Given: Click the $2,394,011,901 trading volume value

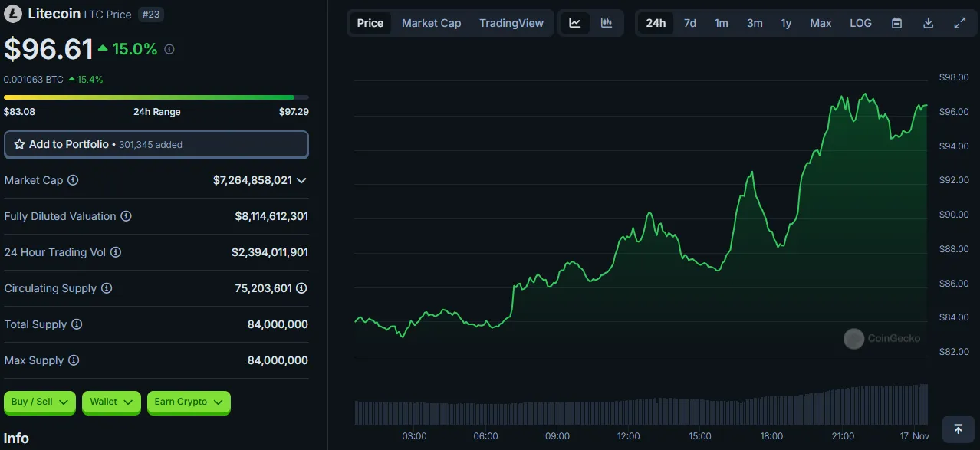Looking at the screenshot, I should [x=270, y=252].
